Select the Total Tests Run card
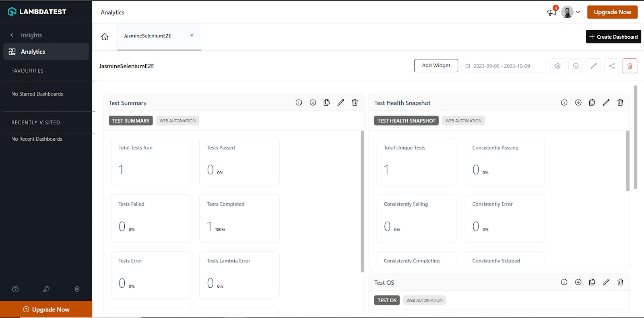 [x=151, y=162]
